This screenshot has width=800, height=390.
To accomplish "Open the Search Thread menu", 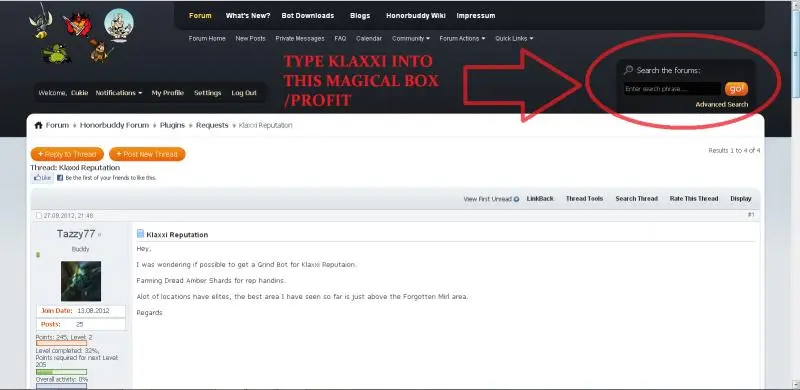I will [x=636, y=199].
